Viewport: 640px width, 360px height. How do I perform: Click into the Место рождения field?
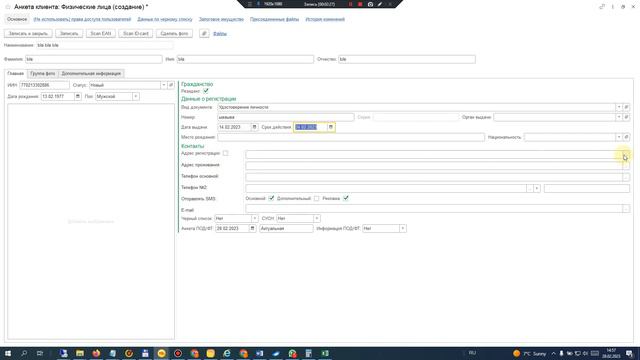pyautogui.click(x=351, y=137)
